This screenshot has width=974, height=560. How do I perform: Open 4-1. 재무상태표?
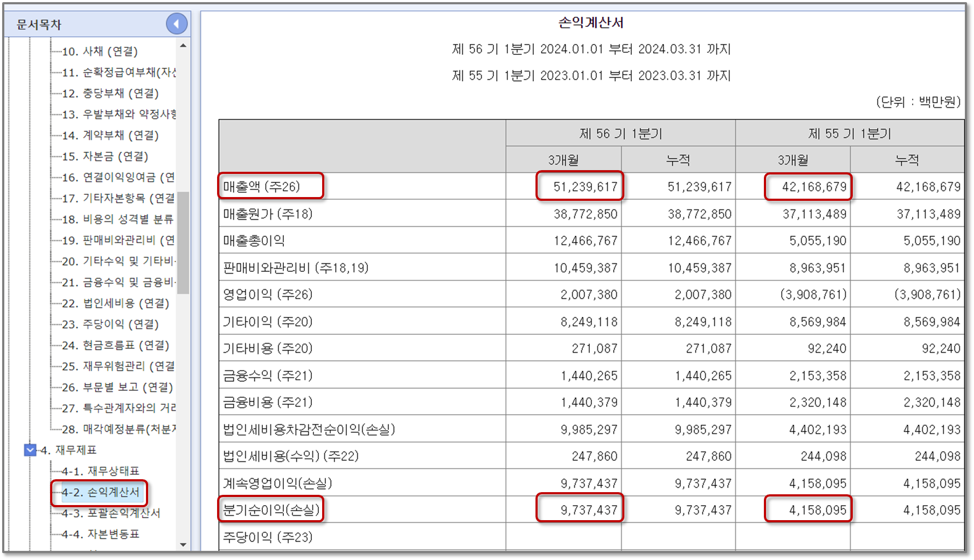100,471
